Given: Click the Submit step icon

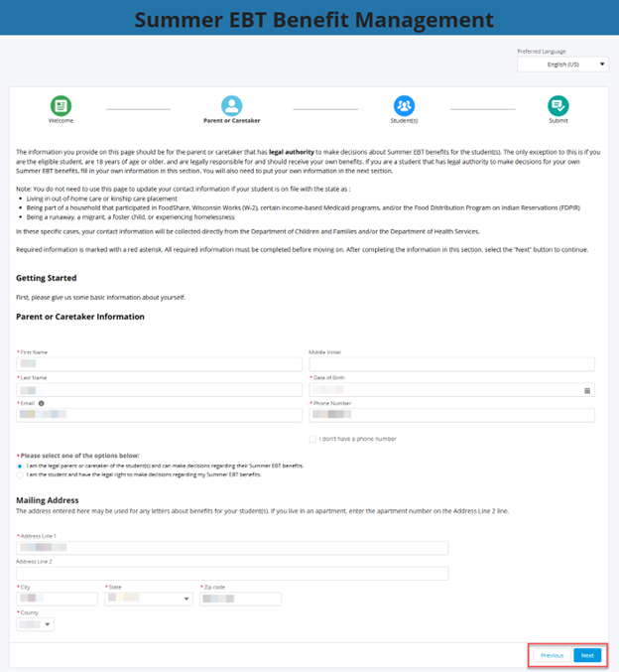Looking at the screenshot, I should pyautogui.click(x=558, y=105).
